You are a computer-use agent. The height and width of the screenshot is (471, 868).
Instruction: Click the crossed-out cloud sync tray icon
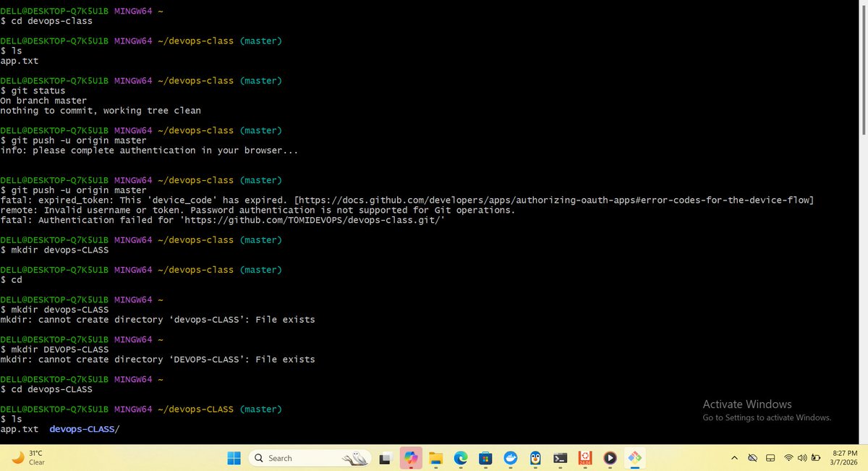point(752,458)
